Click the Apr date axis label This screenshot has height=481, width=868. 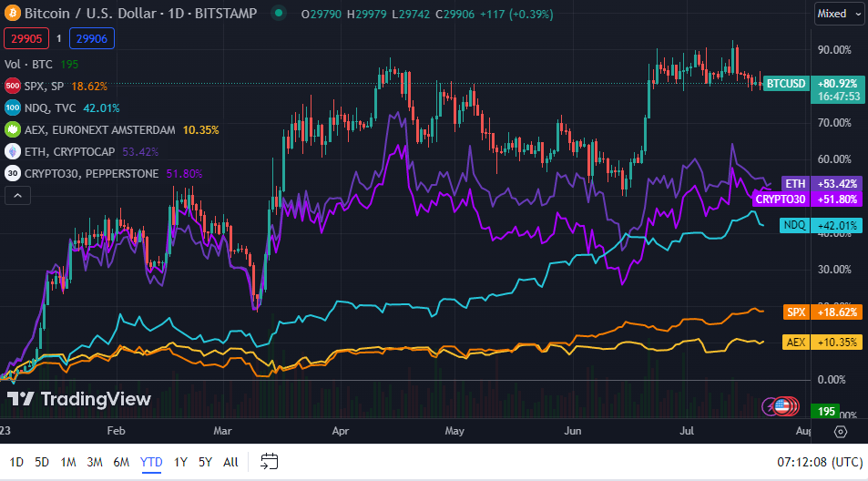coord(341,431)
